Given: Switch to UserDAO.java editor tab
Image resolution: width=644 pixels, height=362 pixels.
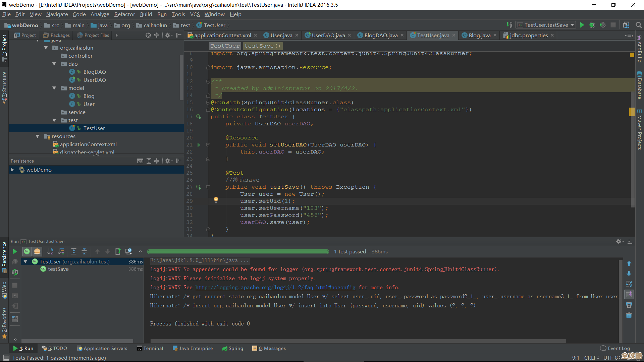Looking at the screenshot, I should [328, 35].
